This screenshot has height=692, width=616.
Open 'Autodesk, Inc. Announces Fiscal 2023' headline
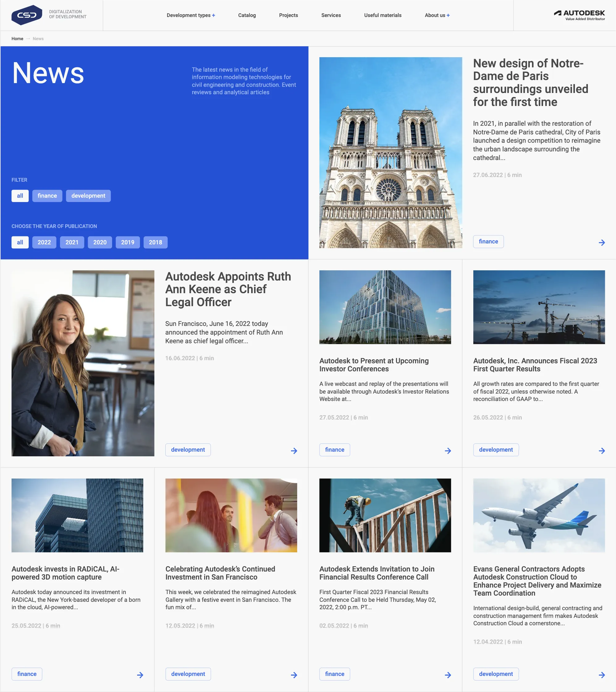pyautogui.click(x=535, y=365)
